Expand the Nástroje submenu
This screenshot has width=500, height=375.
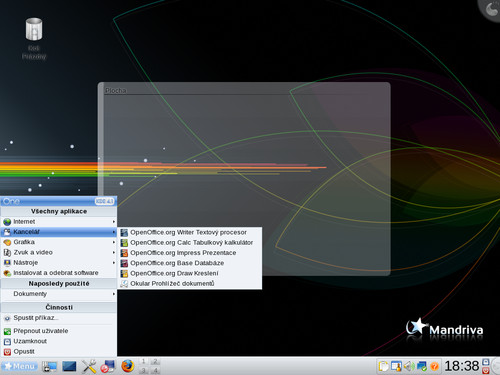pyautogui.click(x=59, y=263)
